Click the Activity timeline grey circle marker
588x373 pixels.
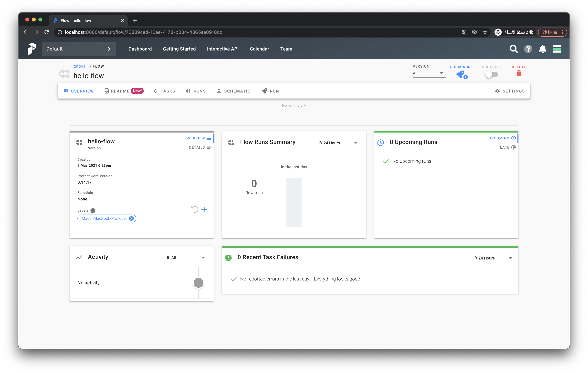[198, 283]
